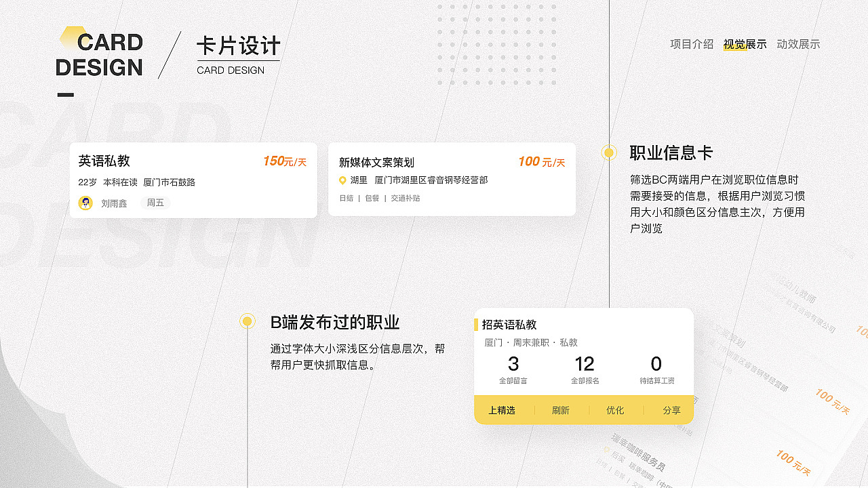Click the 卡片设计 title text
This screenshot has height=488, width=868.
coord(238,45)
